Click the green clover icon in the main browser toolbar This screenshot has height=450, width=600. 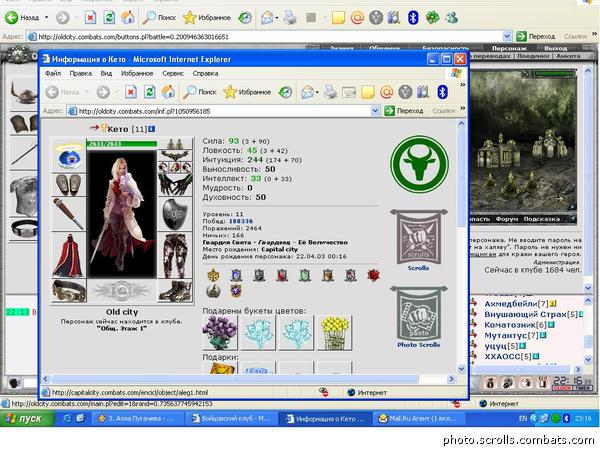pyautogui.click(x=432, y=17)
